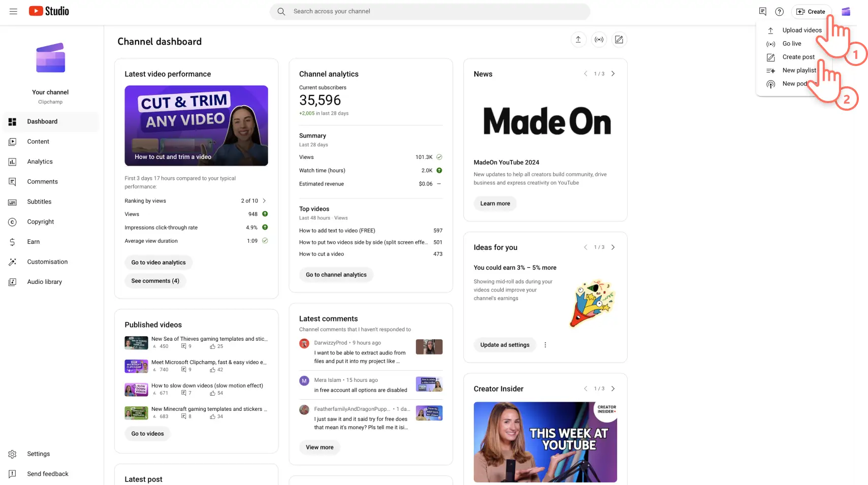
Task: Click the create post pencil icon on dashboard header
Action: point(619,39)
